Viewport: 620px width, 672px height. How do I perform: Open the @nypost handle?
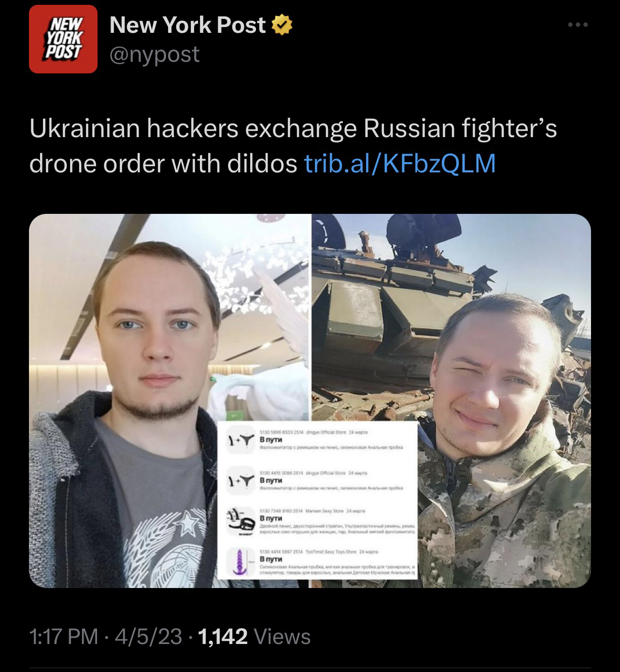(x=155, y=54)
